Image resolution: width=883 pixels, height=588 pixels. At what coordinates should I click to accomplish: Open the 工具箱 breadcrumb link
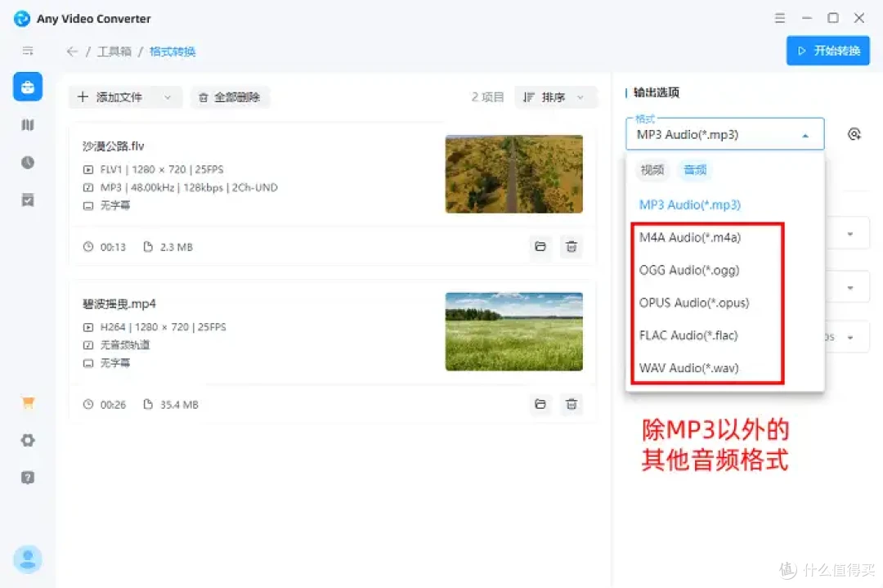click(x=114, y=52)
